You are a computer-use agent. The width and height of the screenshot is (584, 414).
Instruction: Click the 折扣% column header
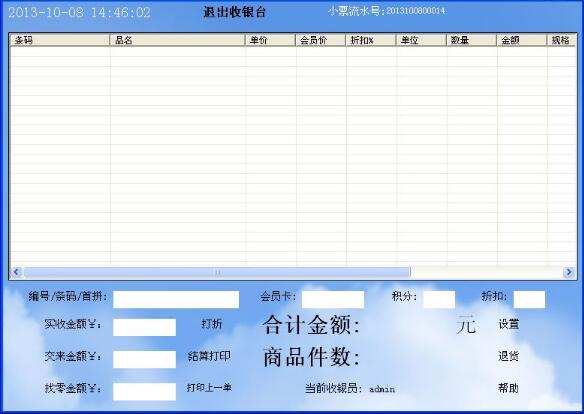(x=371, y=40)
